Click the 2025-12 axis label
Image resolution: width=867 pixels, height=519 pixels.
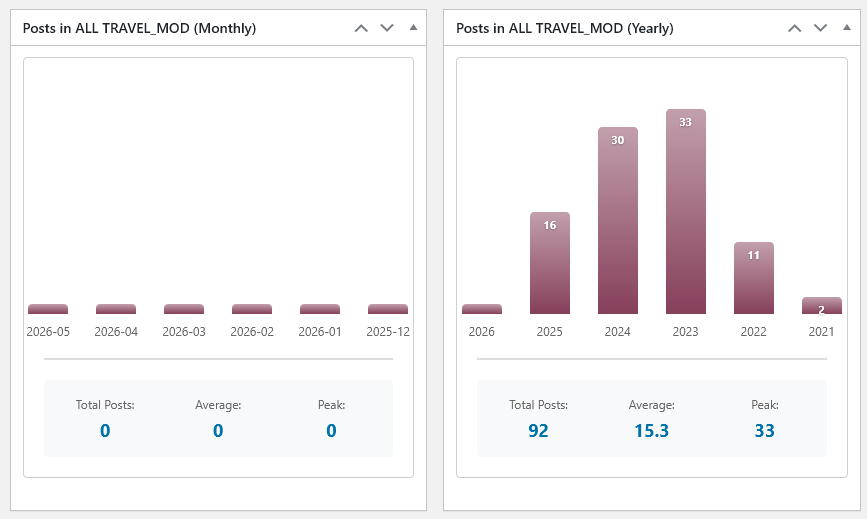pyautogui.click(x=388, y=332)
